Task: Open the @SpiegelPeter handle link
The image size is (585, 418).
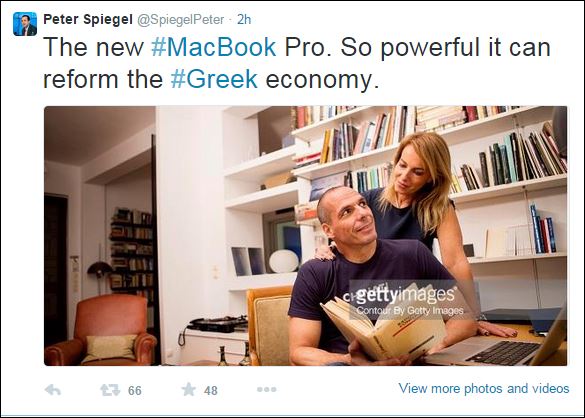Action: pyautogui.click(x=181, y=20)
